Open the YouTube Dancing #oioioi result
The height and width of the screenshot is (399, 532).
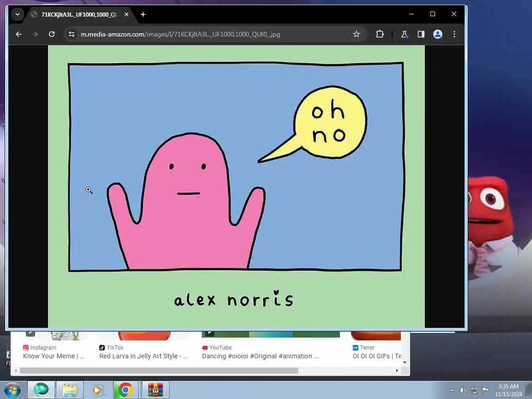[x=260, y=356]
